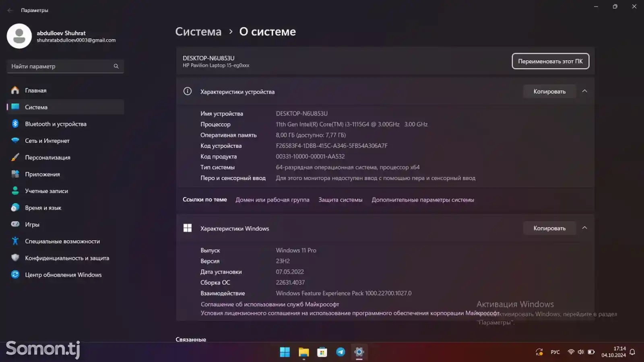Copy Windows specifications with Копировать
Image resolution: width=644 pixels, height=362 pixels.
549,228
